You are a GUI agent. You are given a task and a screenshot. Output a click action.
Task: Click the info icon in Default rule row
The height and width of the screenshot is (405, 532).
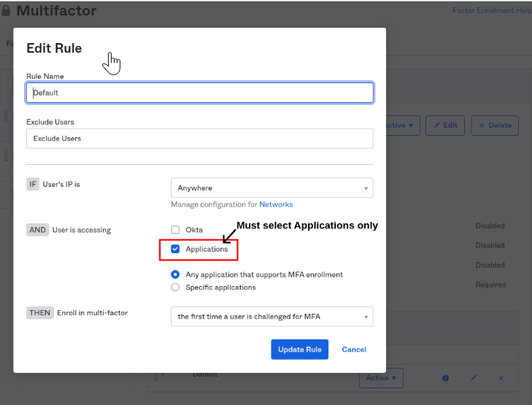(x=445, y=378)
